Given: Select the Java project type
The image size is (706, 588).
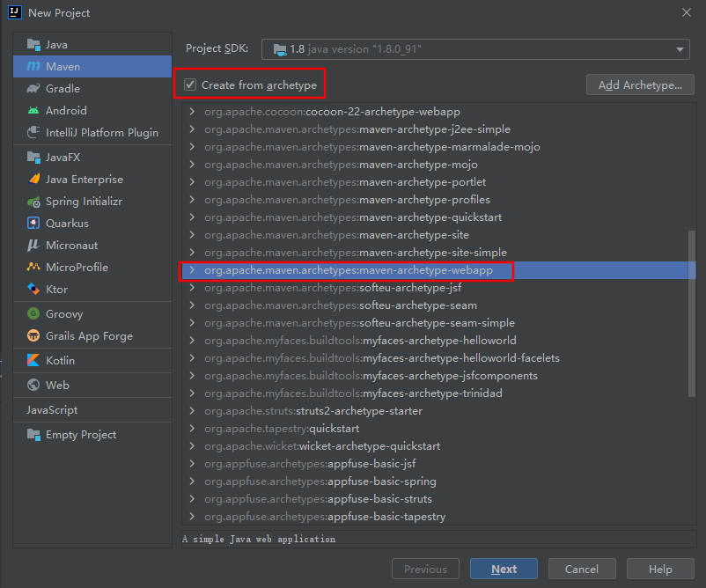Looking at the screenshot, I should pos(92,45).
